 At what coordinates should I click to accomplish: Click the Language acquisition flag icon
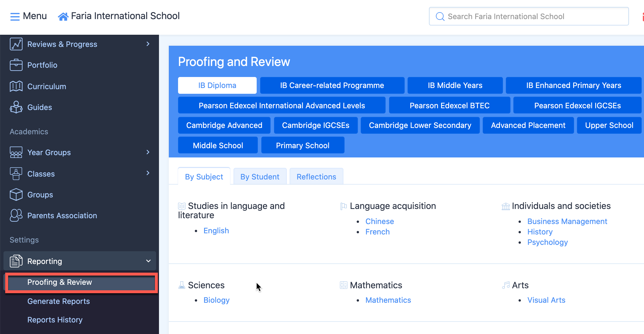(x=344, y=206)
